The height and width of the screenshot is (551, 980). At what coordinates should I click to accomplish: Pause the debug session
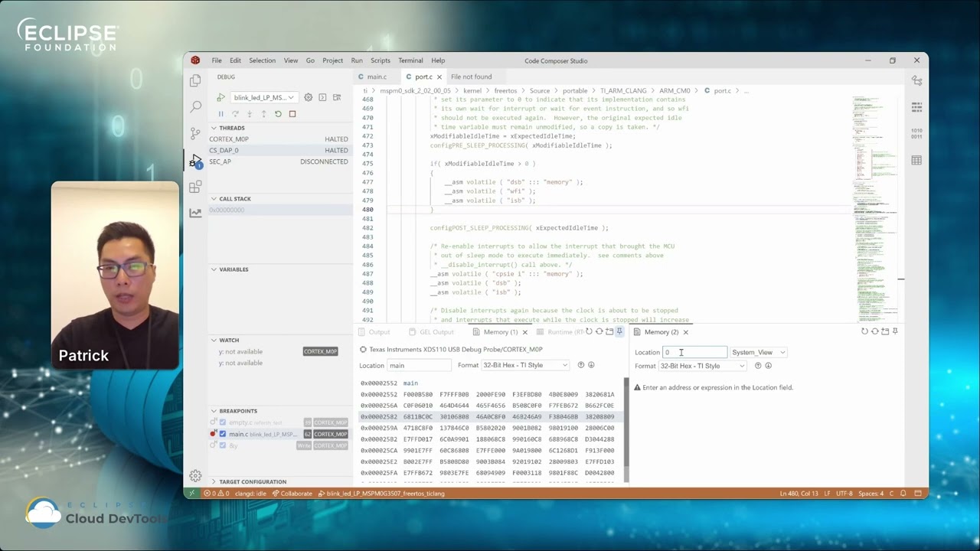coord(221,114)
